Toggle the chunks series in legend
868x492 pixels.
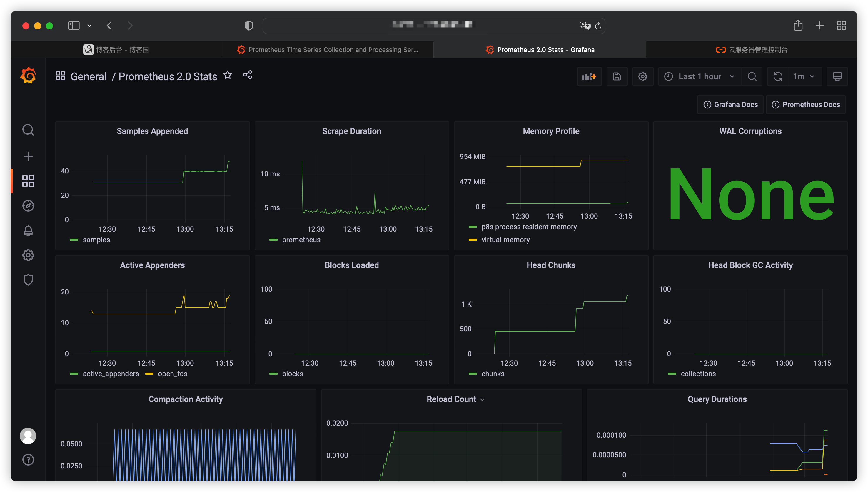tap(493, 374)
